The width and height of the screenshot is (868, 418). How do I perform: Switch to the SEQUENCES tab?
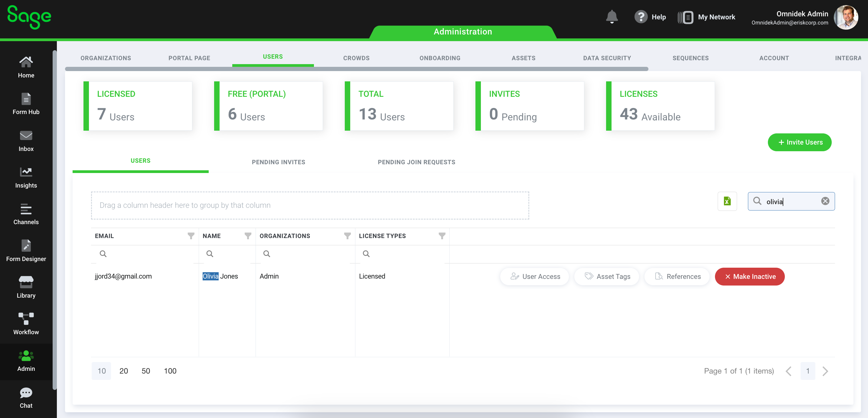tap(690, 58)
